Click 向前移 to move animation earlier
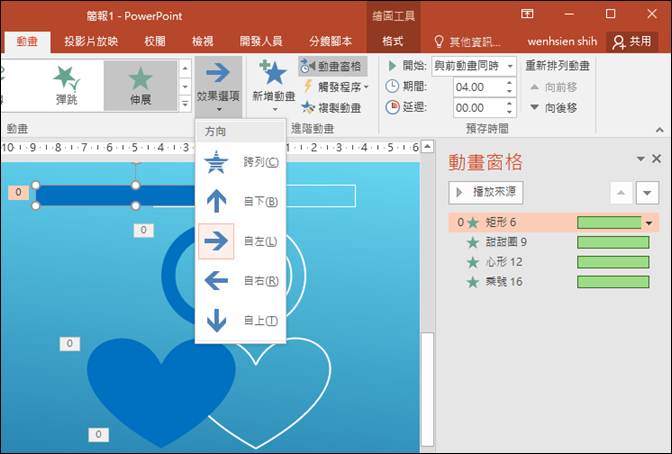Screen dimensions: 672x454 553,87
